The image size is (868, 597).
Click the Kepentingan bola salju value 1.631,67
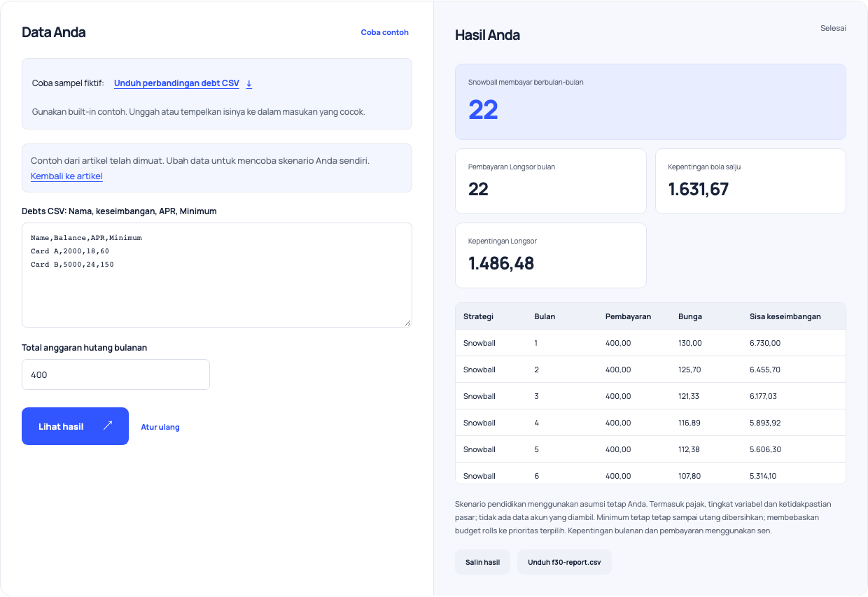[x=698, y=189]
